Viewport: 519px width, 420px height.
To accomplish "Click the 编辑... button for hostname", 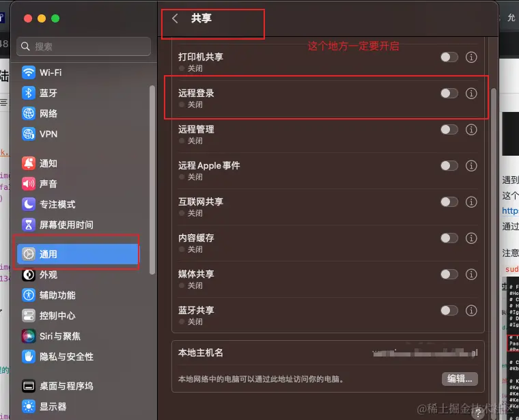I will click(460, 378).
